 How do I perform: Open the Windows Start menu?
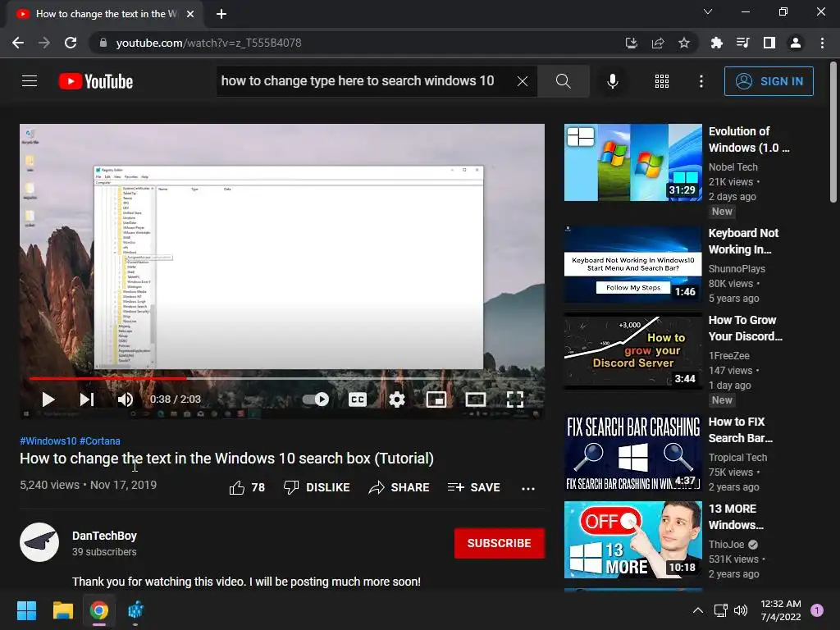[26, 610]
